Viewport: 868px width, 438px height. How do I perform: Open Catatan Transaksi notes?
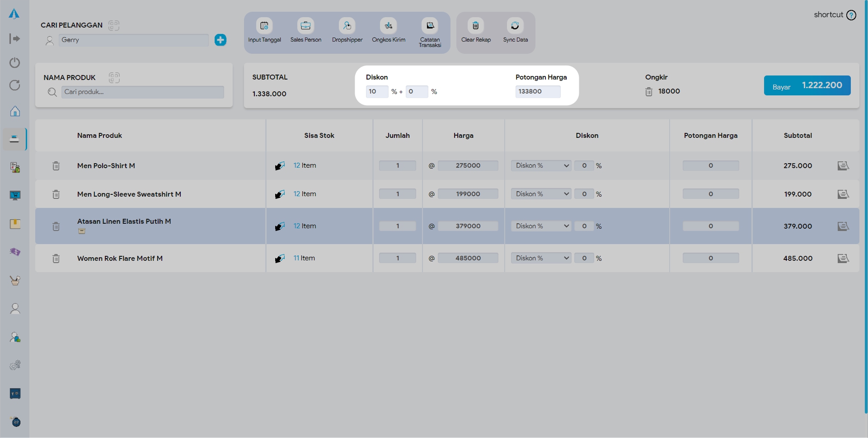(x=430, y=26)
